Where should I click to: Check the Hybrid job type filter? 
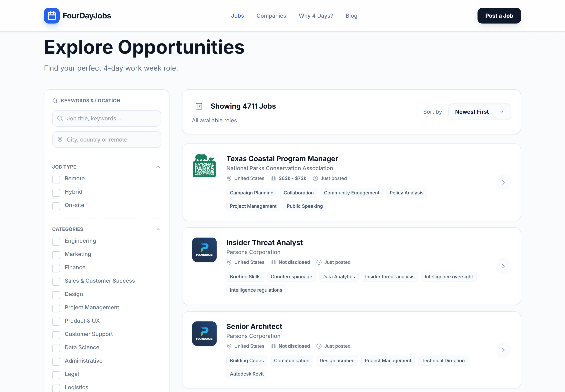tap(56, 192)
